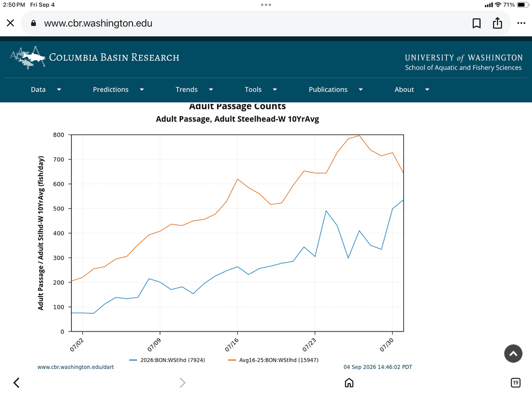Open the tab switcher showing 19
The image size is (532, 399).
click(515, 383)
